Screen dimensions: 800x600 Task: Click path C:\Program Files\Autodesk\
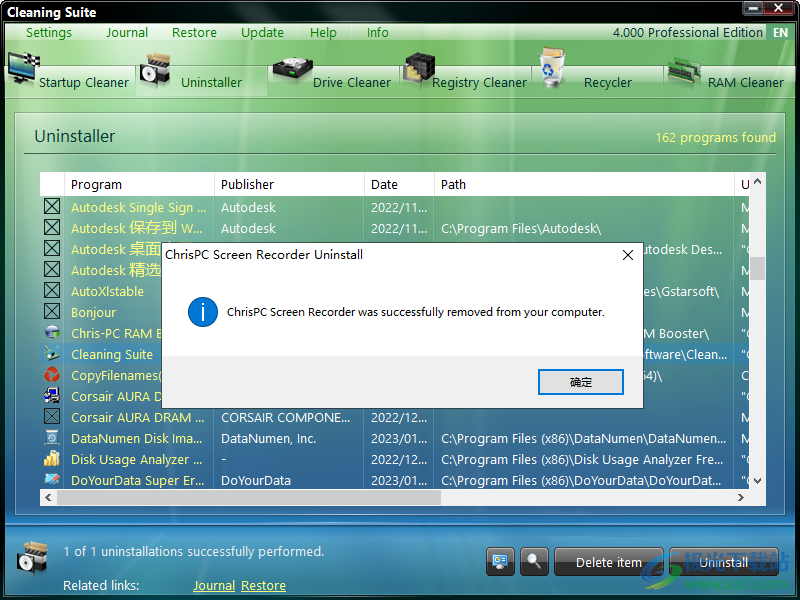click(521, 228)
